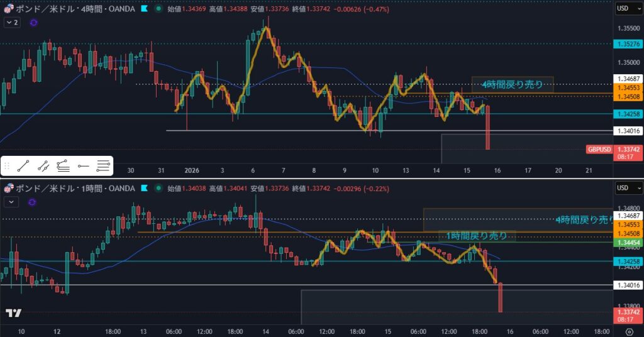Image resolution: width=644 pixels, height=337 pixels.
Task: Choose the trend angle tool with lines
Action: point(63,166)
